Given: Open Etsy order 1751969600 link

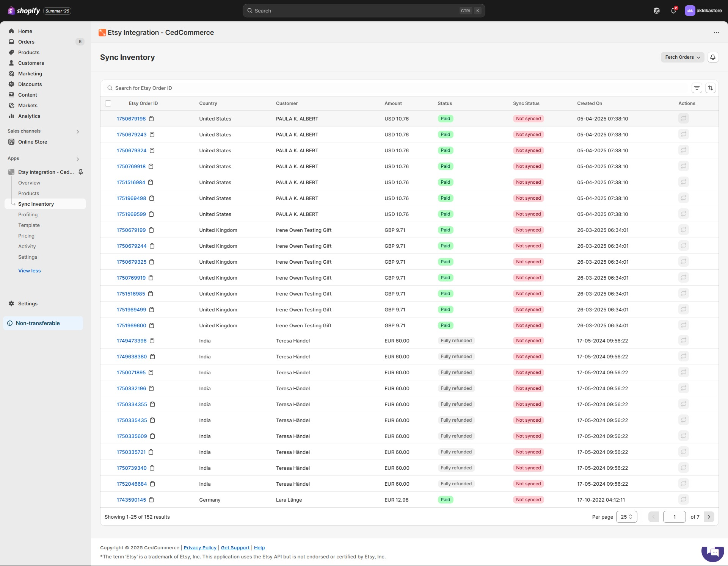Looking at the screenshot, I should [x=132, y=325].
